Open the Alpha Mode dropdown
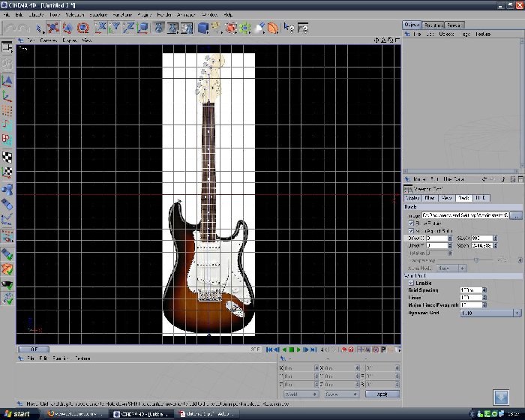 pos(451,268)
